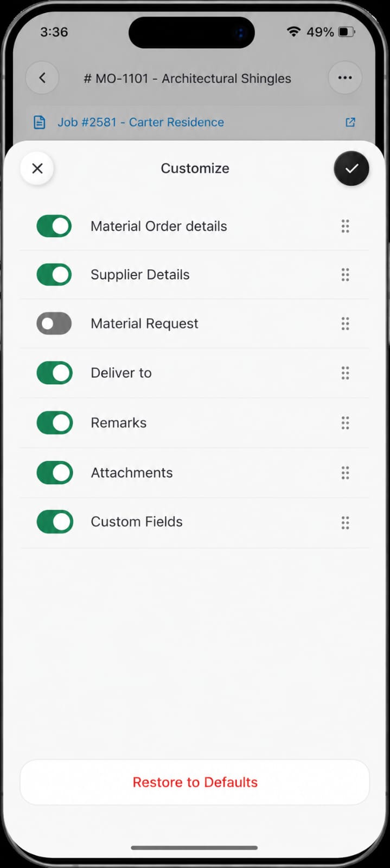Viewport: 390px width, 868px height.
Task: Grab the drag handle for Material Order details
Action: [345, 226]
